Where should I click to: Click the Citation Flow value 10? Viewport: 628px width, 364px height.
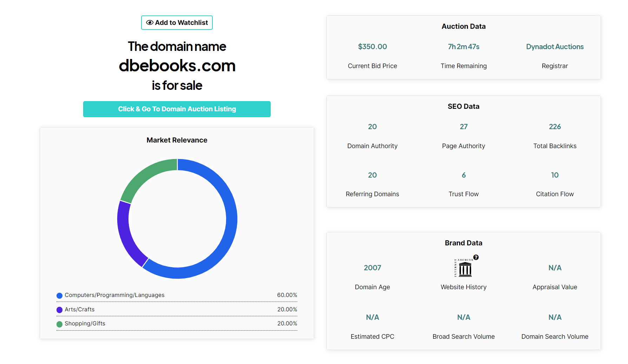tap(555, 175)
